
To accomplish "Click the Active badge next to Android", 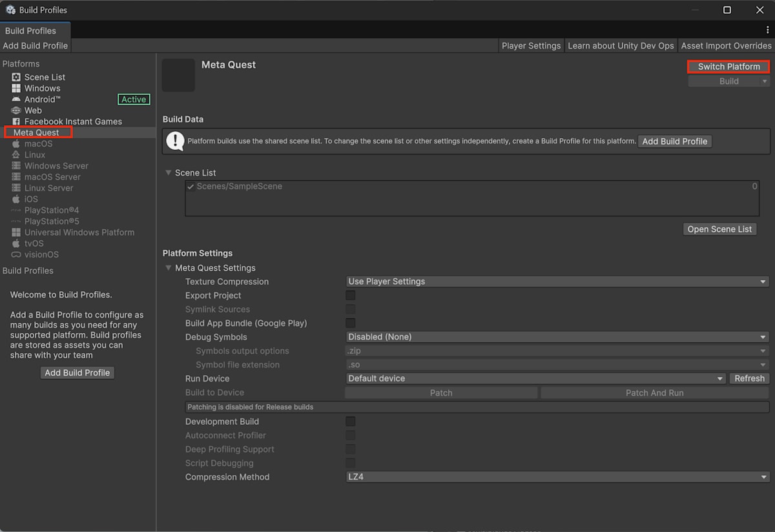I will (x=134, y=99).
